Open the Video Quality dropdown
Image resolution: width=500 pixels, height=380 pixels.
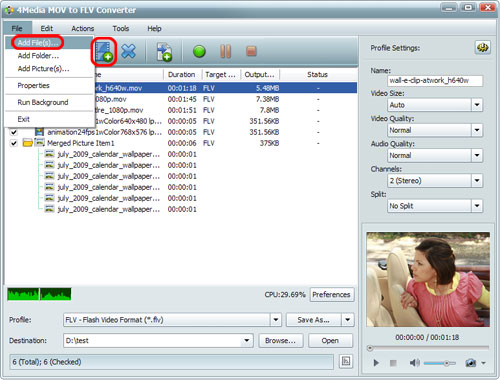tap(477, 130)
